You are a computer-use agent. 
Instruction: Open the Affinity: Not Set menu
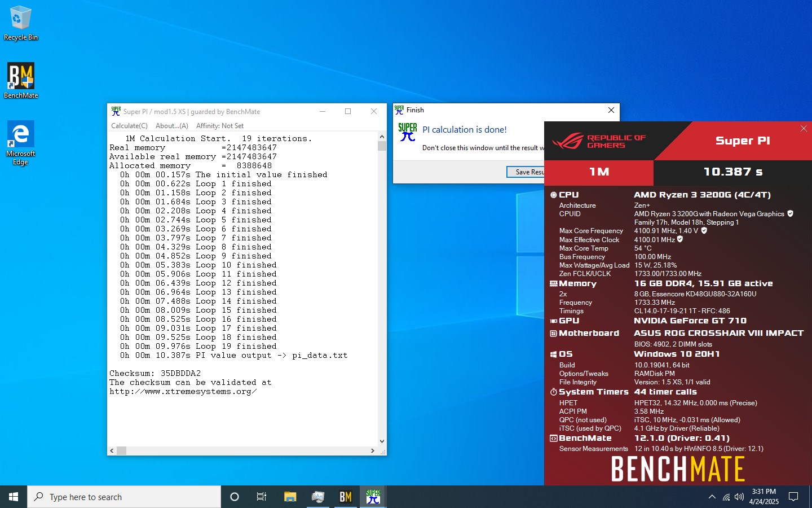(220, 126)
